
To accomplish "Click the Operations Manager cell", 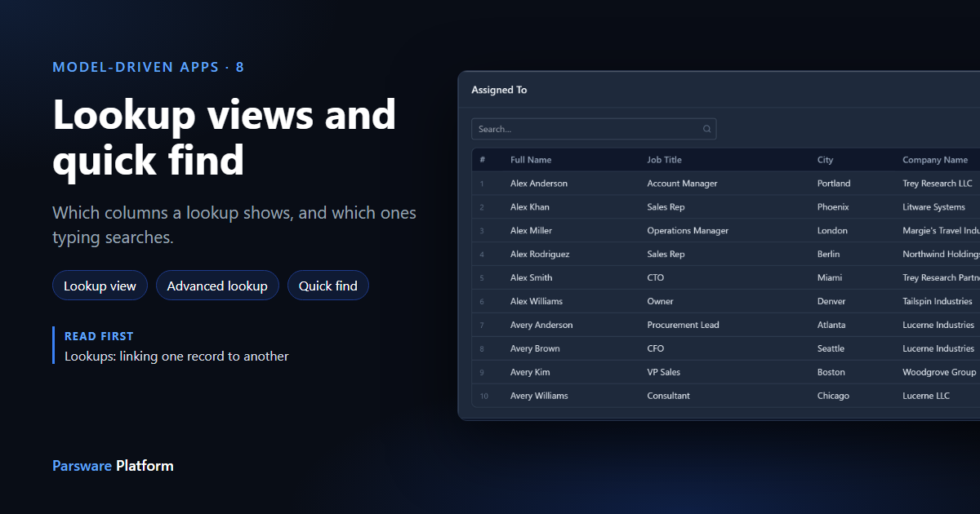I will 688,231.
